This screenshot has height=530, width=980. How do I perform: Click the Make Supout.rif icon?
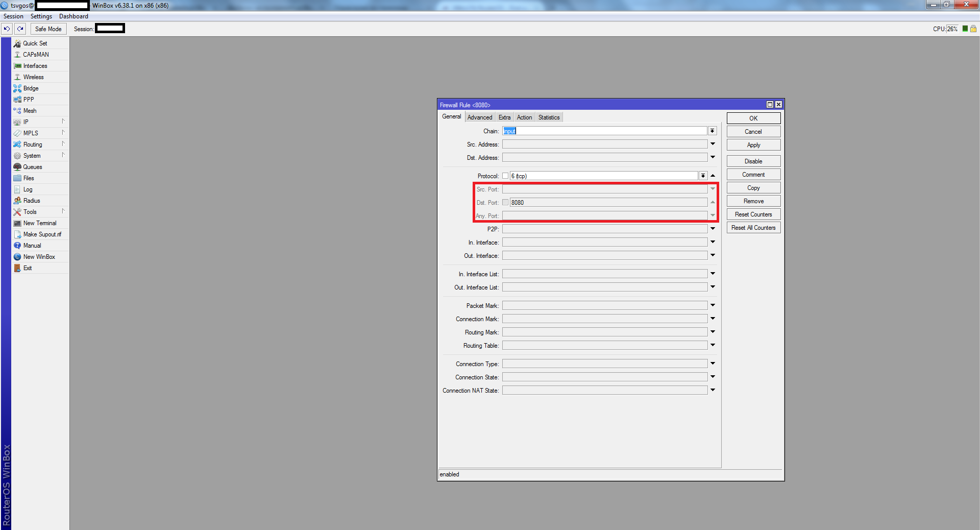tap(17, 234)
